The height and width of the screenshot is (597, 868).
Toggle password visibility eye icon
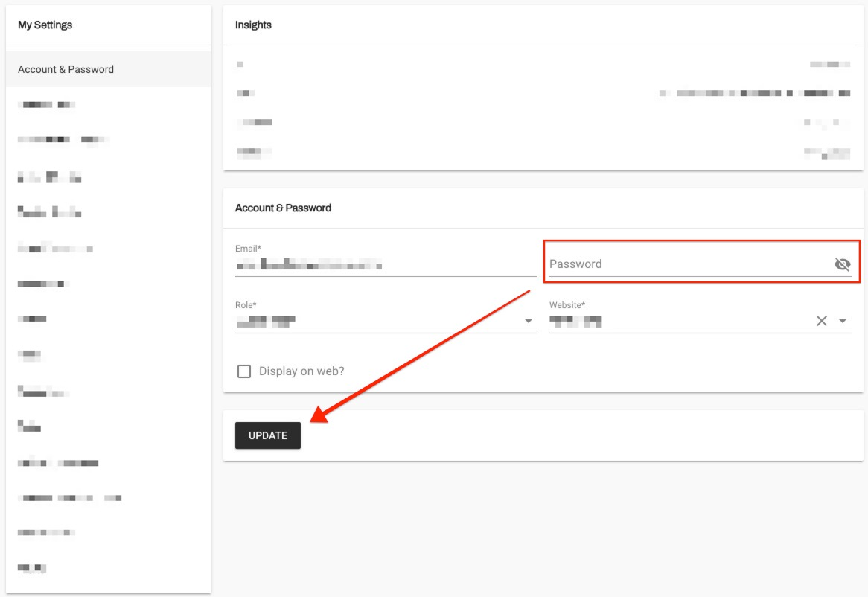click(842, 264)
